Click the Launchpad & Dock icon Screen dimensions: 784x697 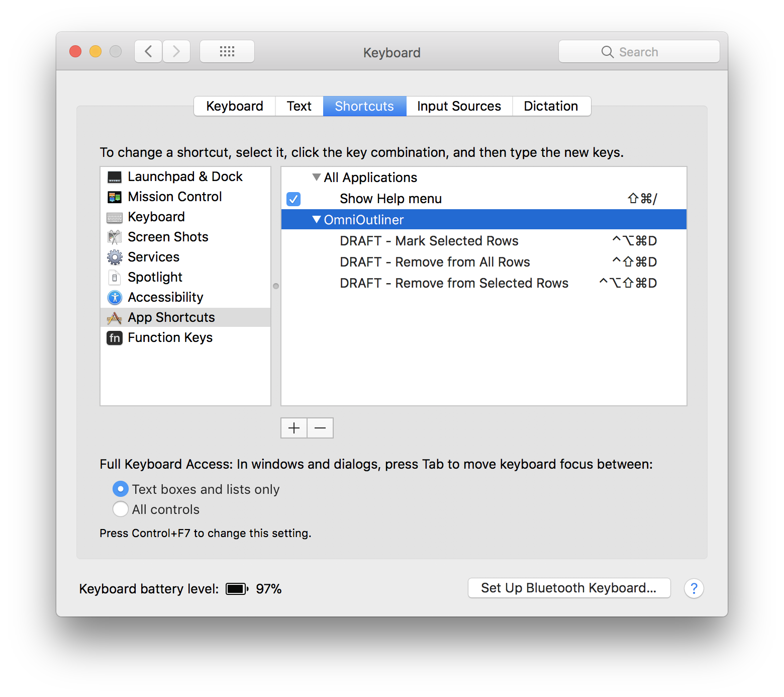click(115, 177)
